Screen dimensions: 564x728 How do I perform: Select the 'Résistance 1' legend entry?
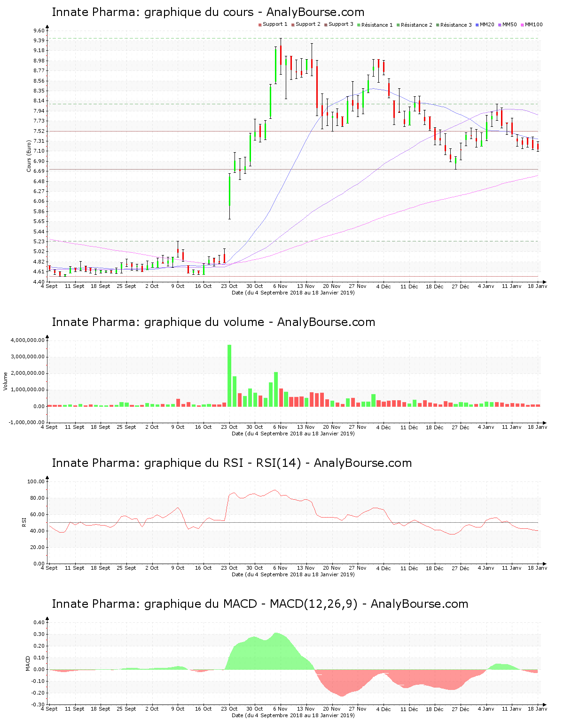375,24
